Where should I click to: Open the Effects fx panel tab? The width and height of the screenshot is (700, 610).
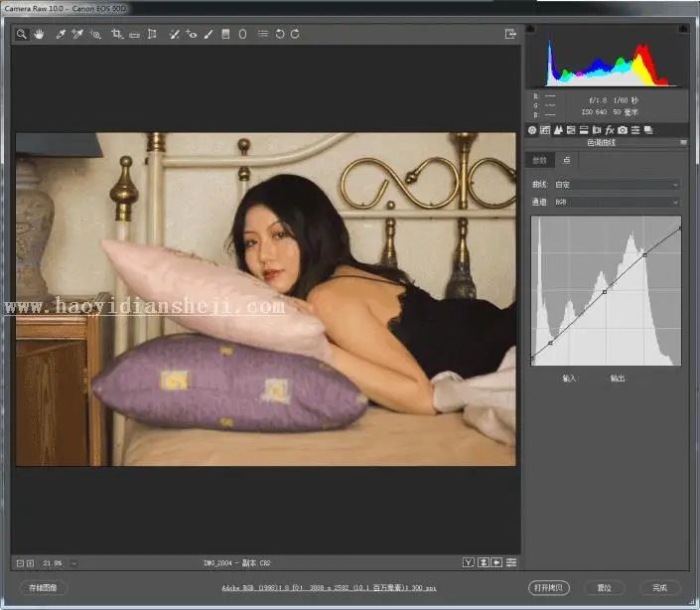610,130
